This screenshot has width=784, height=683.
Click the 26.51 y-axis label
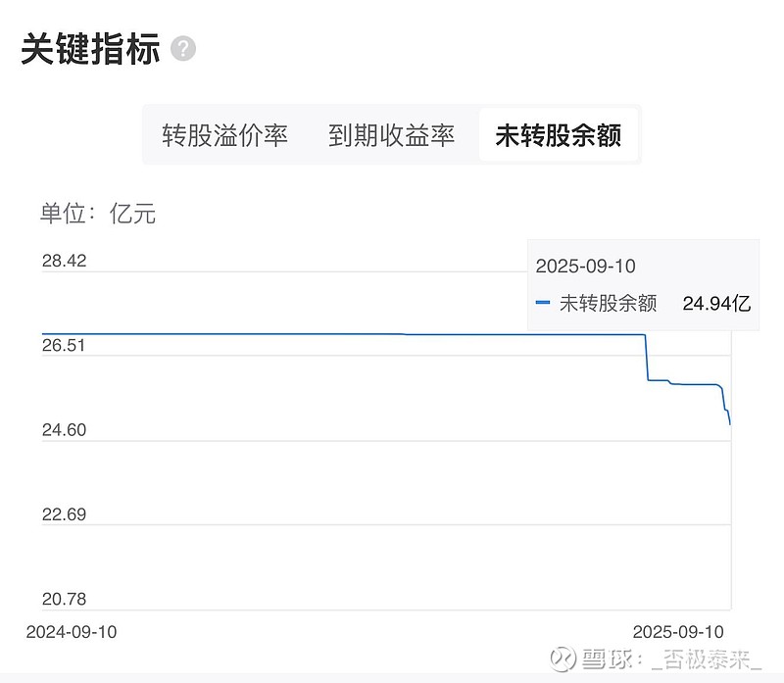click(65, 346)
